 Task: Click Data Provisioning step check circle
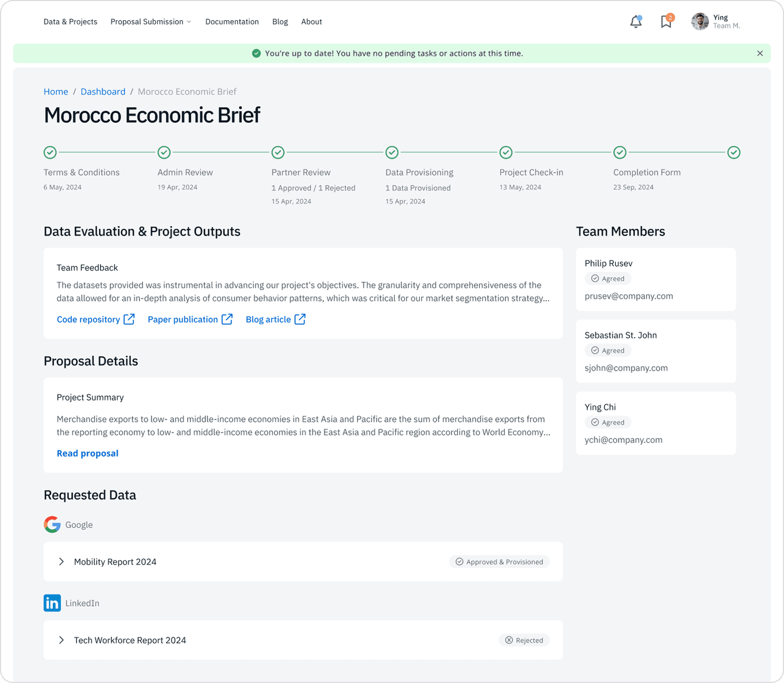(x=392, y=152)
